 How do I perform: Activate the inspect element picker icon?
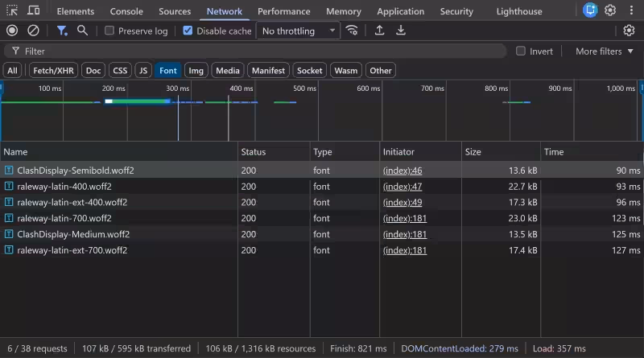(12, 10)
